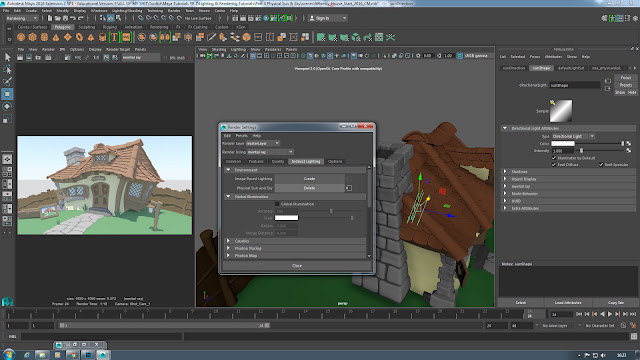Toggle the Emit Specular checkbox
The width and height of the screenshot is (640, 360).
tap(601, 164)
